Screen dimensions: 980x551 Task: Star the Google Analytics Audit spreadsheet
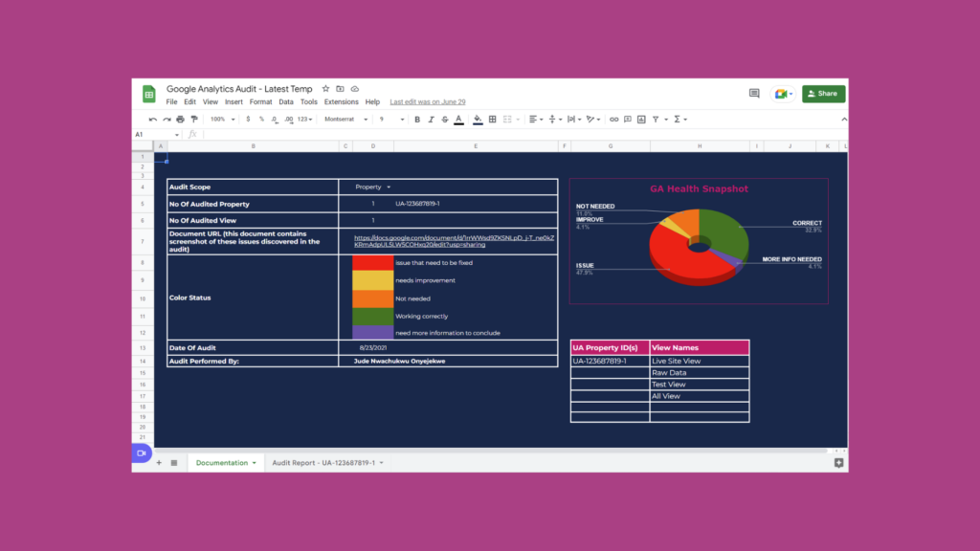[325, 88]
